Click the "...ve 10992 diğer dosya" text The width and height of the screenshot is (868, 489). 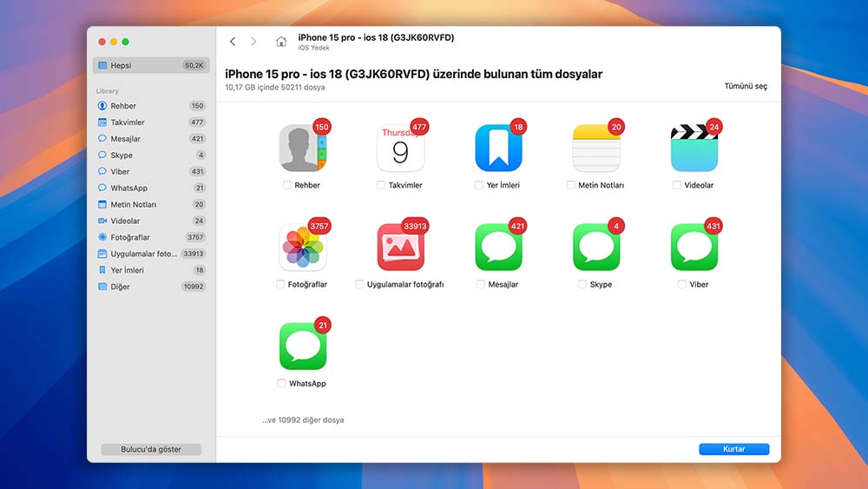(x=303, y=420)
